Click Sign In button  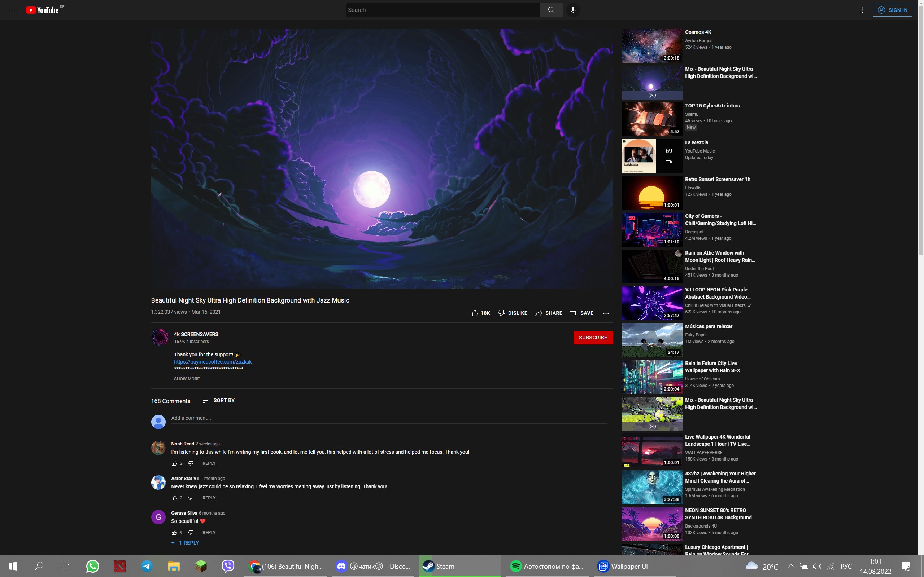892,10
